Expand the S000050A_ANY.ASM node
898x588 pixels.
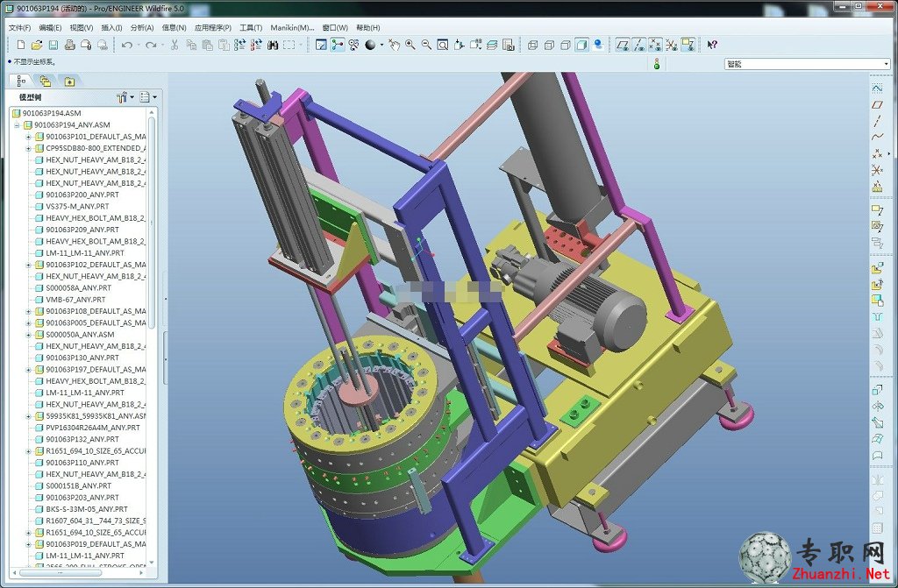[28, 335]
